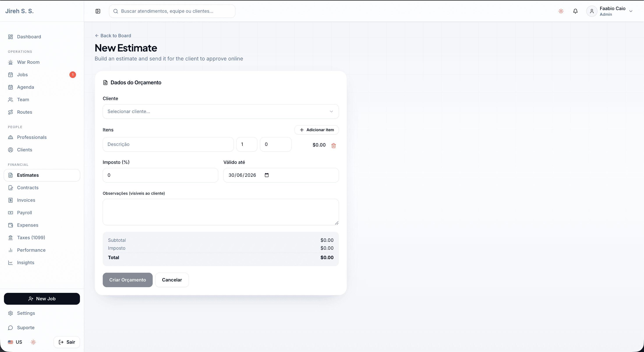
Task: Click Sair to log out
Action: pyautogui.click(x=67, y=342)
